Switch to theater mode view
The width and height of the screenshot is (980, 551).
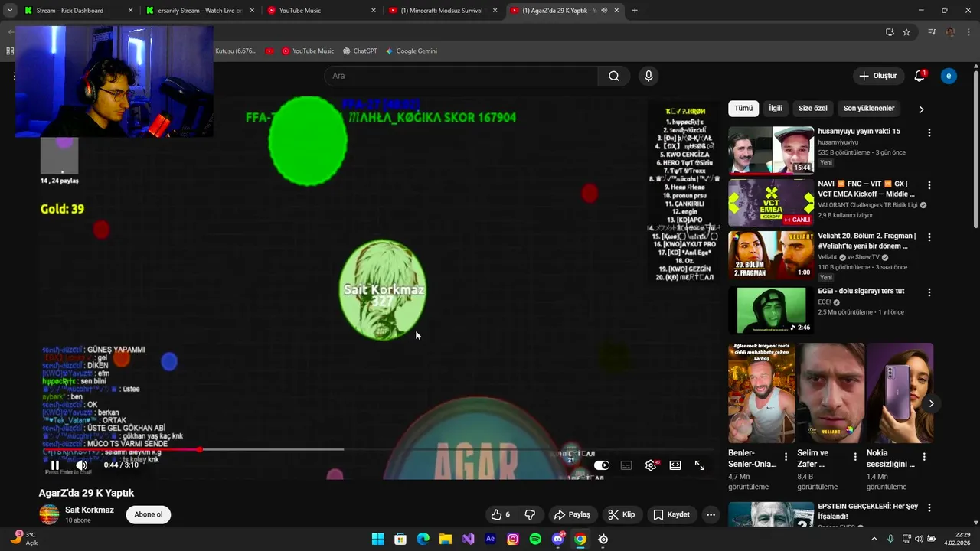675,465
